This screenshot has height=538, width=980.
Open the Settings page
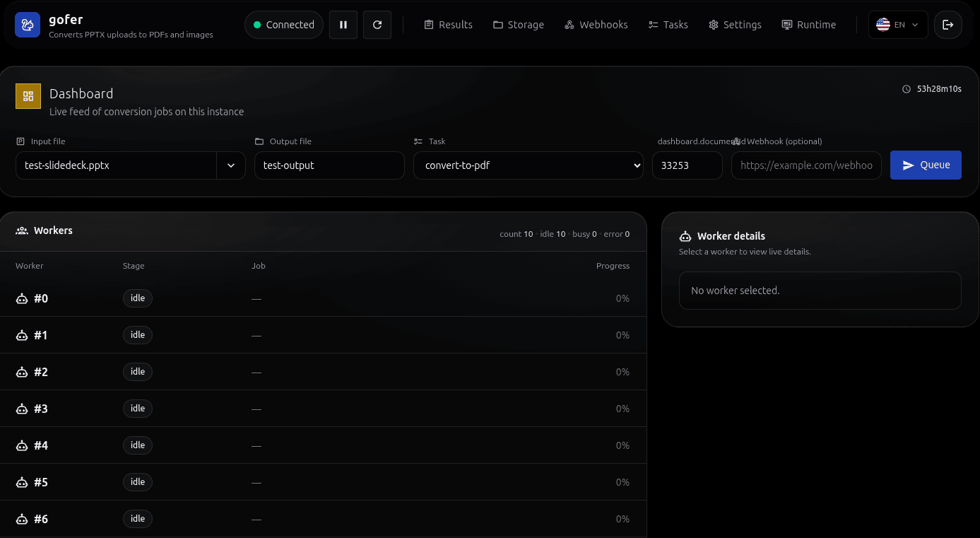735,25
